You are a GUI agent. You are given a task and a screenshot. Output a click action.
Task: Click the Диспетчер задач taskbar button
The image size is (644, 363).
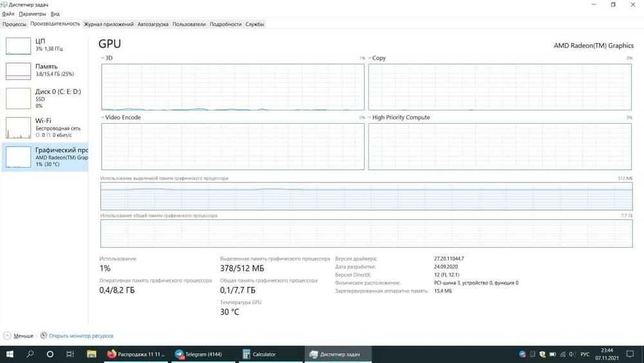coord(338,354)
